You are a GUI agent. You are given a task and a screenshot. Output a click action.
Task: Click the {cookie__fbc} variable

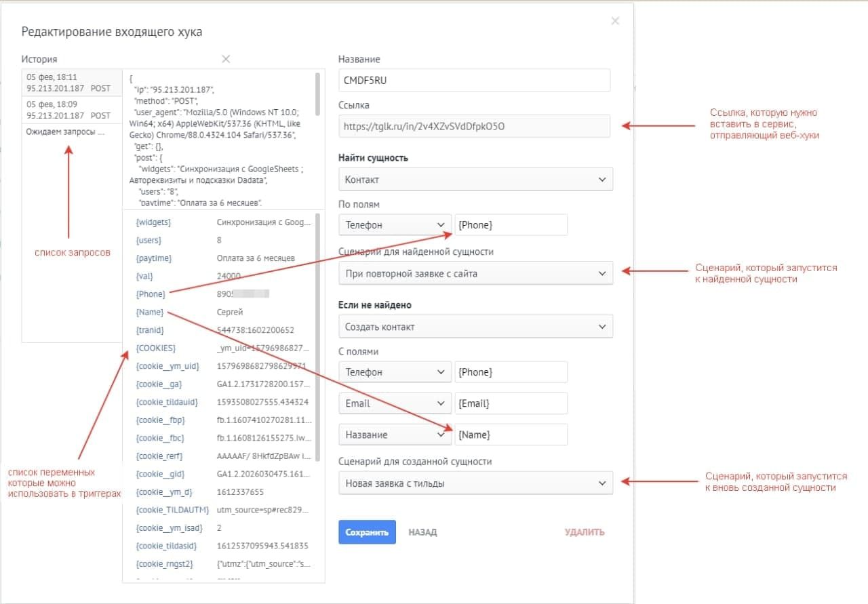pos(160,438)
